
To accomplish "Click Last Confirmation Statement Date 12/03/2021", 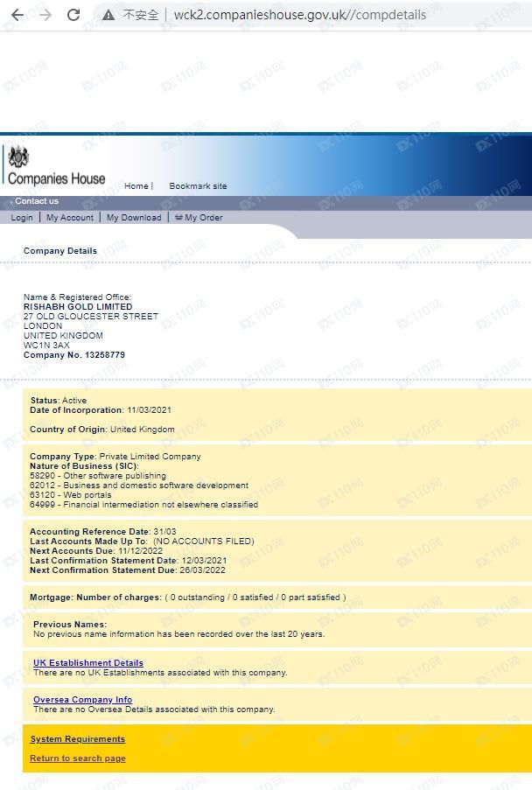I will pyautogui.click(x=129, y=560).
